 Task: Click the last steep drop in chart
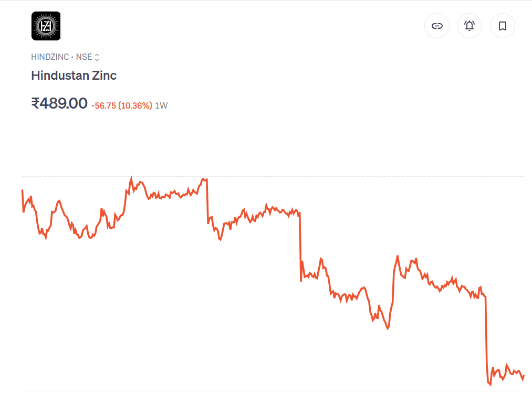click(x=486, y=336)
